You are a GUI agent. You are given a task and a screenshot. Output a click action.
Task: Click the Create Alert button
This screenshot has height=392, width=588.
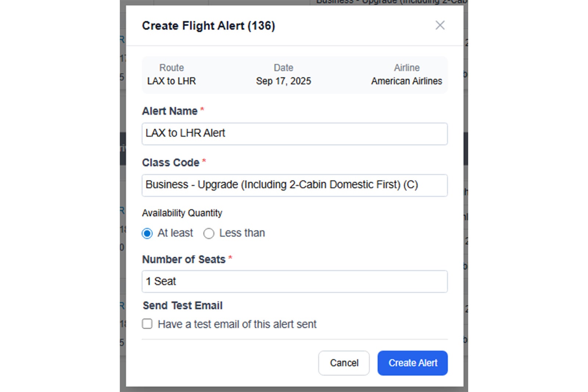point(412,363)
